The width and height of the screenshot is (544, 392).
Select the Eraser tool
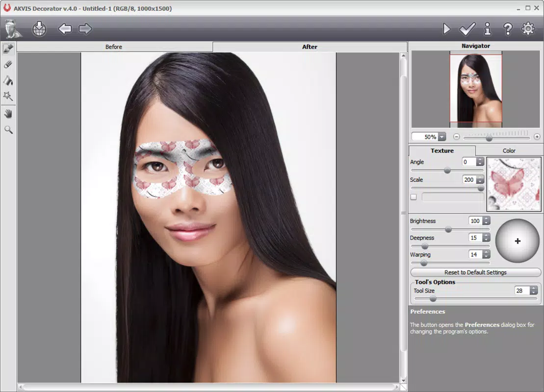click(8, 65)
